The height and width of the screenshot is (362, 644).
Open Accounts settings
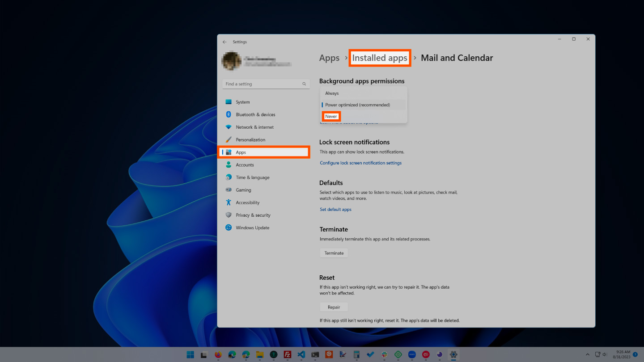(x=246, y=164)
